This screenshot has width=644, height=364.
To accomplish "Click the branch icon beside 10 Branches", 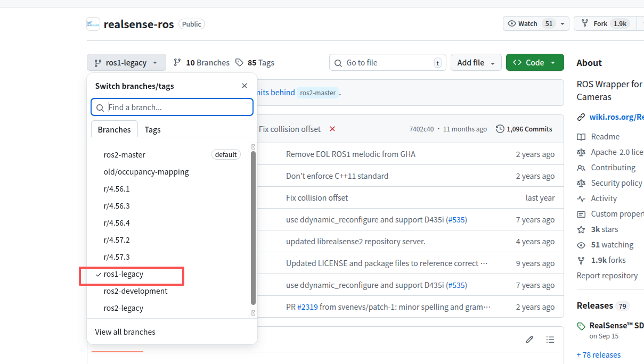I will [177, 62].
